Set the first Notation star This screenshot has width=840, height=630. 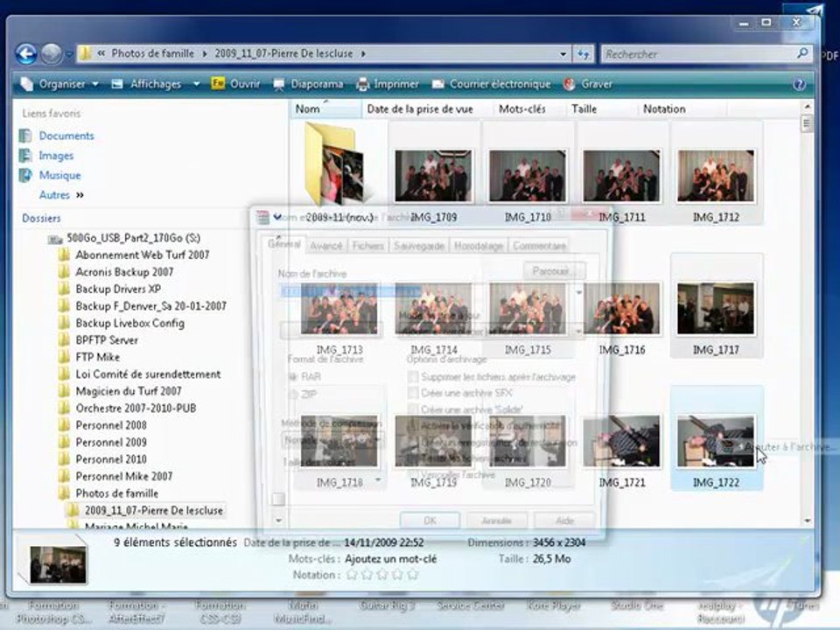pos(352,575)
